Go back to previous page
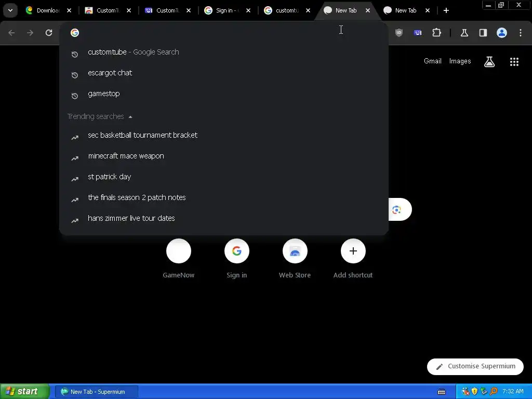This screenshot has height=399, width=532. coord(11,33)
